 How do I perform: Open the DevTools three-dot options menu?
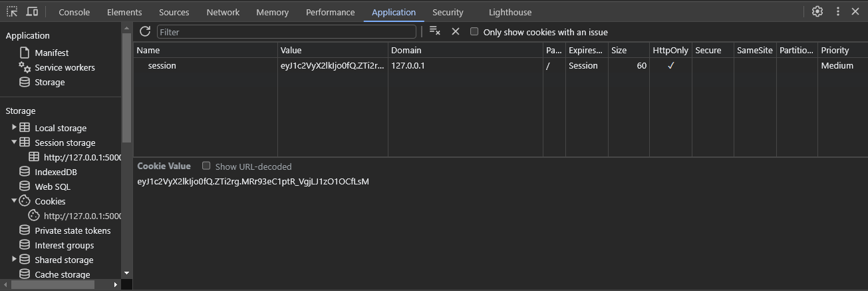pos(838,11)
